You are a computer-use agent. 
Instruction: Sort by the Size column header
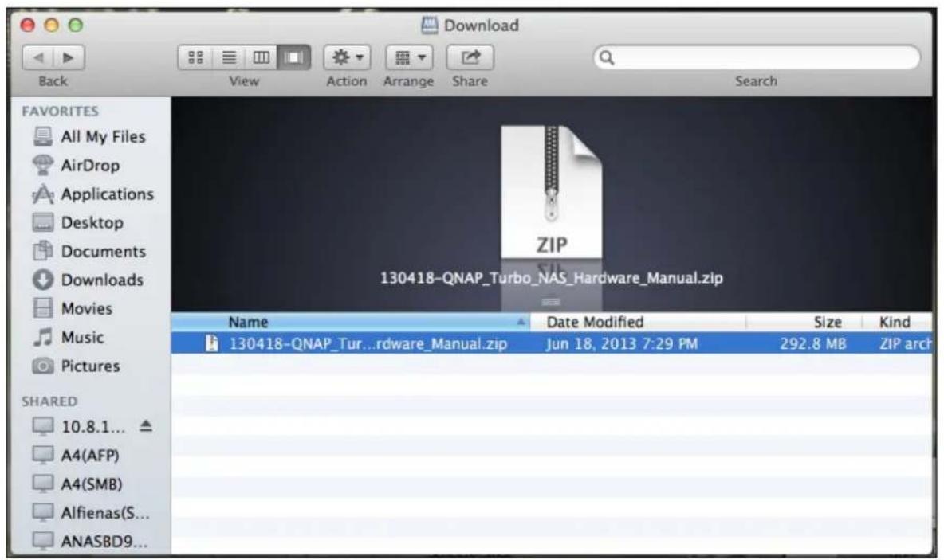[805, 323]
